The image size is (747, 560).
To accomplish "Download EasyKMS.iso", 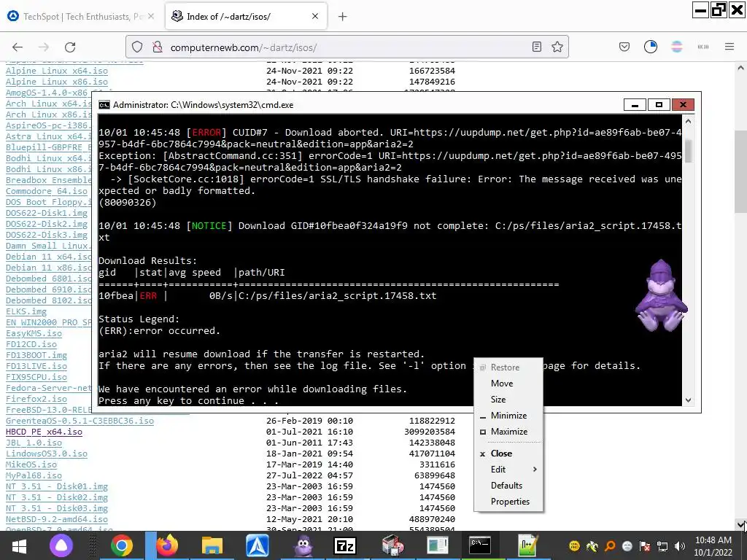I will (x=34, y=333).
